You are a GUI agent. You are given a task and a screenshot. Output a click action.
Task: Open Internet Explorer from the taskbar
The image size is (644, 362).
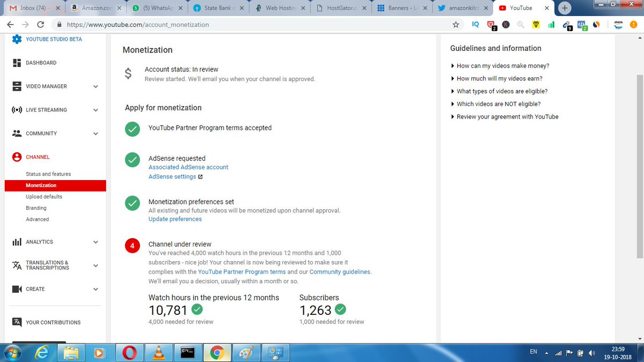[x=41, y=352]
